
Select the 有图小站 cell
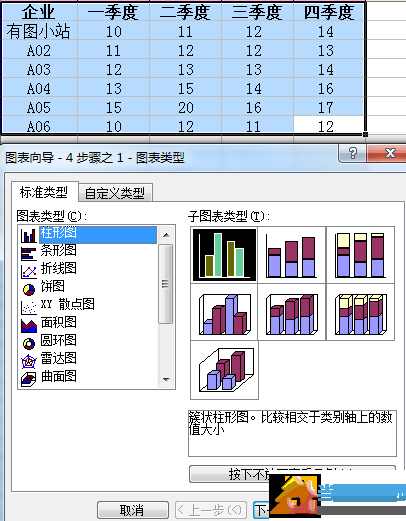click(39, 31)
